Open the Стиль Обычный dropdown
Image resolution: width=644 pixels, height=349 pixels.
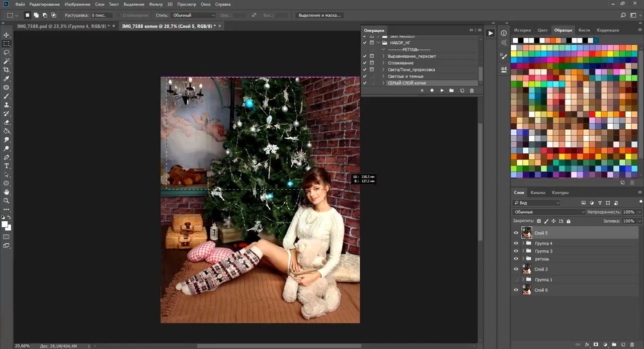click(x=193, y=16)
